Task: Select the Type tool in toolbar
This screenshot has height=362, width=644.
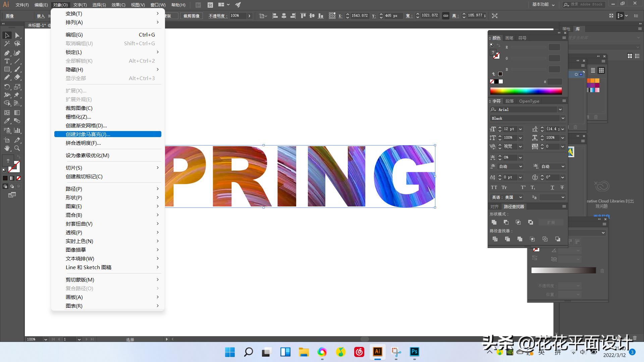Action: click(7, 61)
